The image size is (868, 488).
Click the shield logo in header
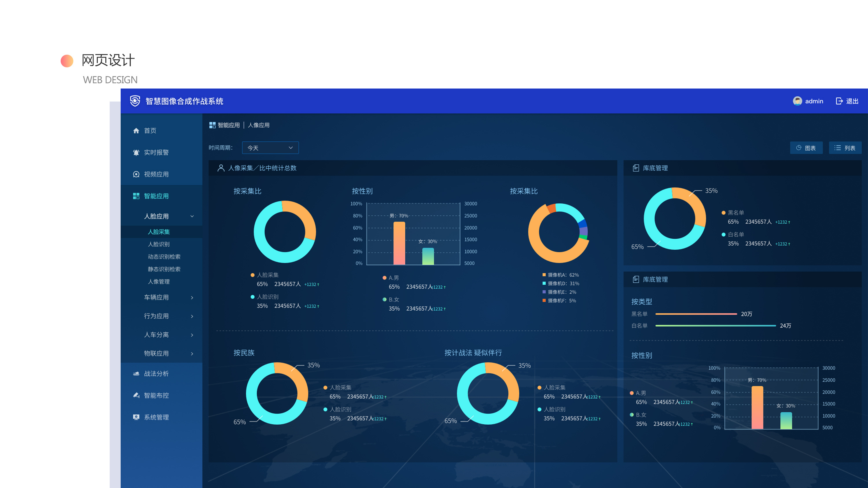135,101
